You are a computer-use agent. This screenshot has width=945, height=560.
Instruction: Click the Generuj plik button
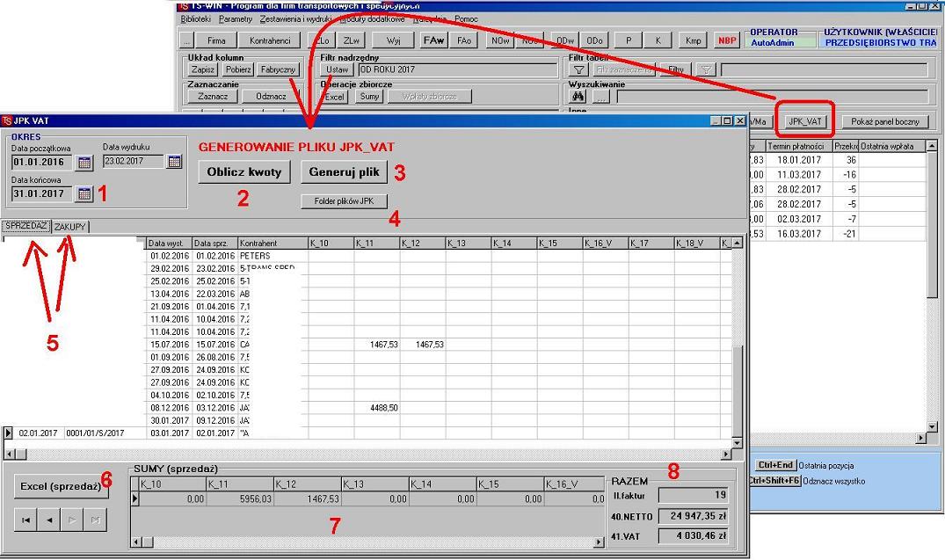coord(344,172)
